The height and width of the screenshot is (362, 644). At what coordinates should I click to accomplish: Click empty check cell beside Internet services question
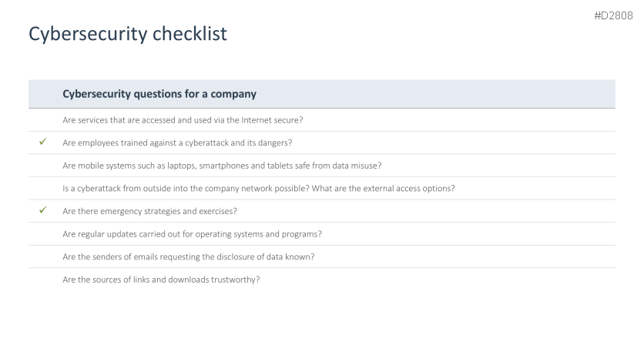[x=43, y=119]
